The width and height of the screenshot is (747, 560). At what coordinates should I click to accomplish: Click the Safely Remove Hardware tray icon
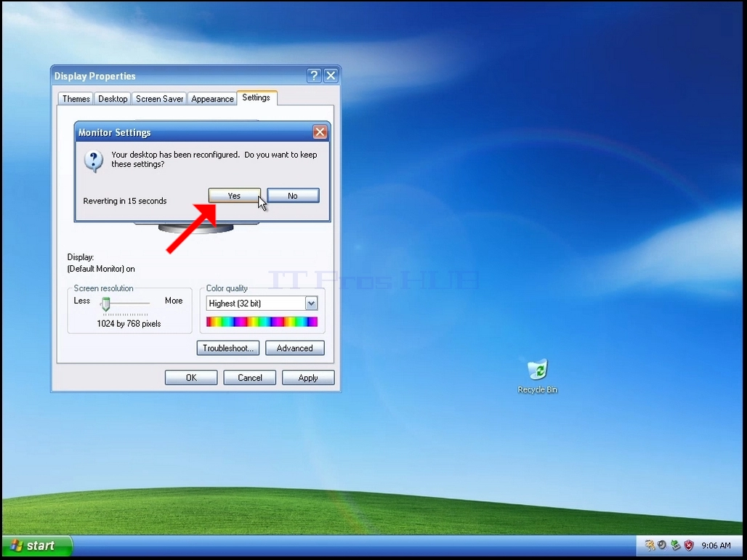(x=675, y=545)
